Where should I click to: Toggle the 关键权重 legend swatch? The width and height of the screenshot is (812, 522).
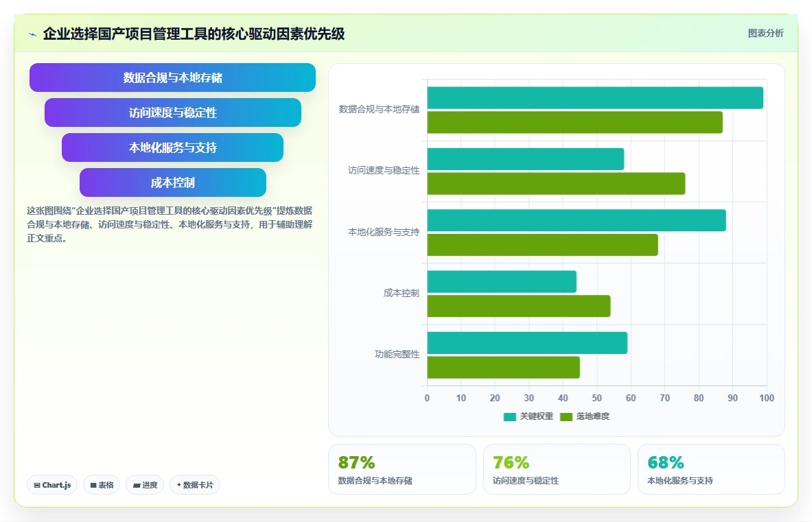click(509, 416)
